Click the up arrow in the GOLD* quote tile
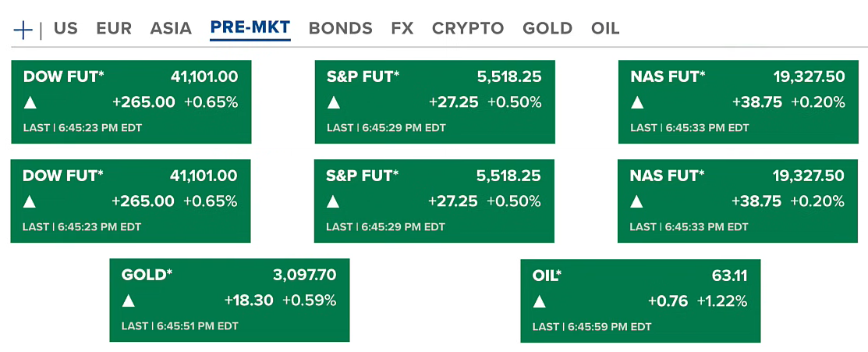The width and height of the screenshot is (868, 352). (129, 300)
